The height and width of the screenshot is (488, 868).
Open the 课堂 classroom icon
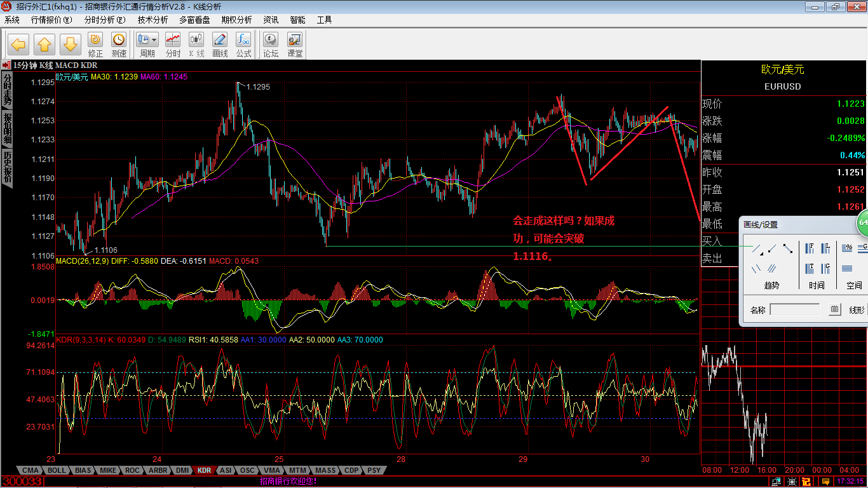click(x=295, y=44)
